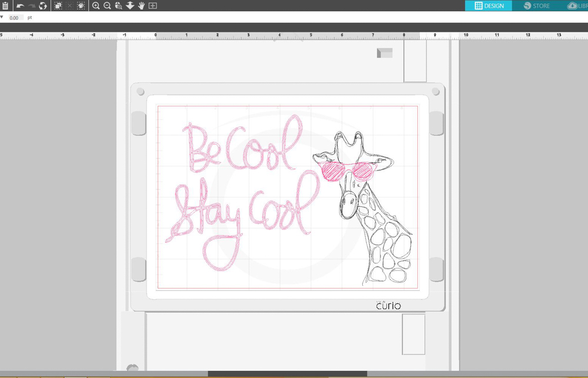Activate the Zoom Selection tool
The width and height of the screenshot is (588, 378).
[118, 6]
